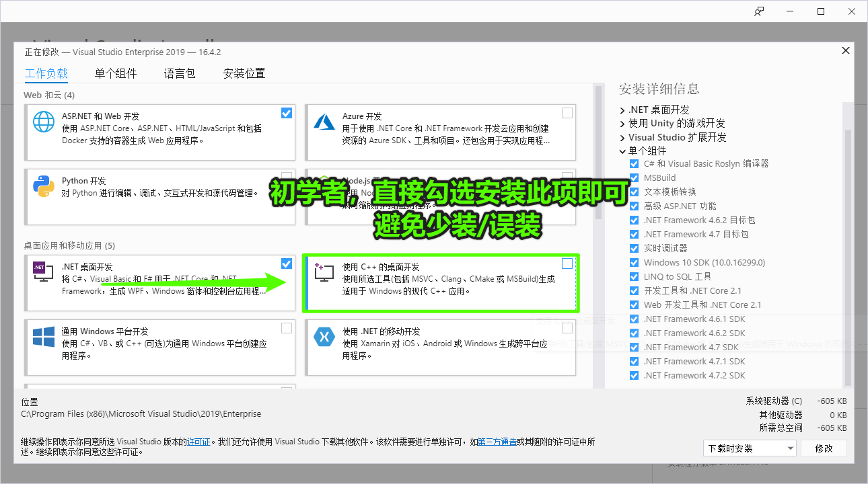Uncheck 开发工具和 .NET Core 2.1

634,291
